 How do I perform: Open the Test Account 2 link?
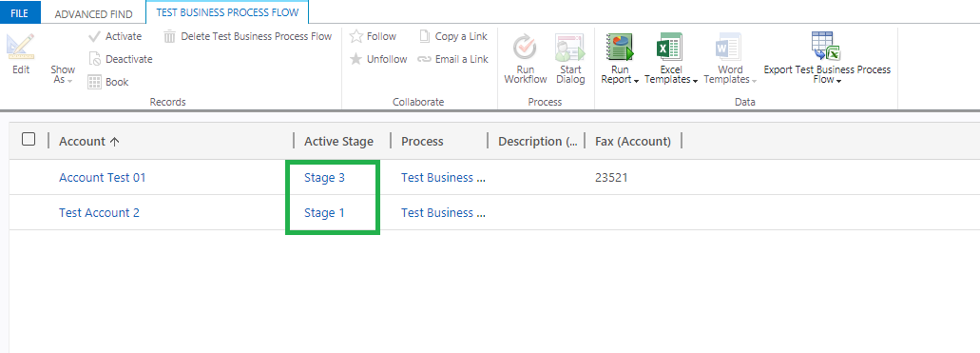click(x=99, y=213)
